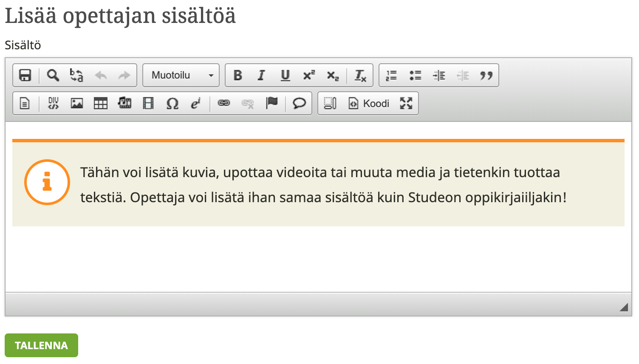
Task: Open the find magnifier tool
Action: point(53,75)
